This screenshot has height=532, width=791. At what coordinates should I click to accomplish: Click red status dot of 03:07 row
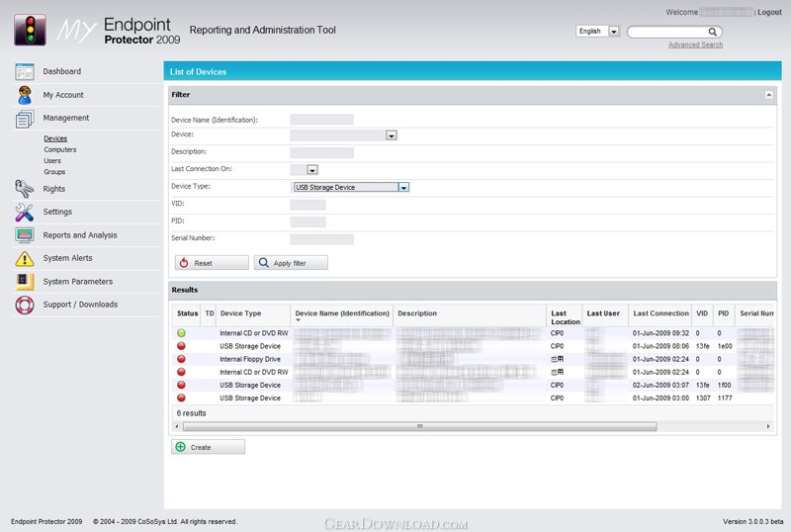[x=181, y=385]
